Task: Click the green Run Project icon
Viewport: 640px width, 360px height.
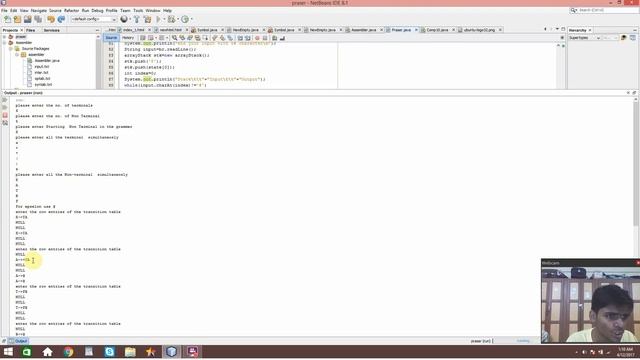Action: (158, 19)
